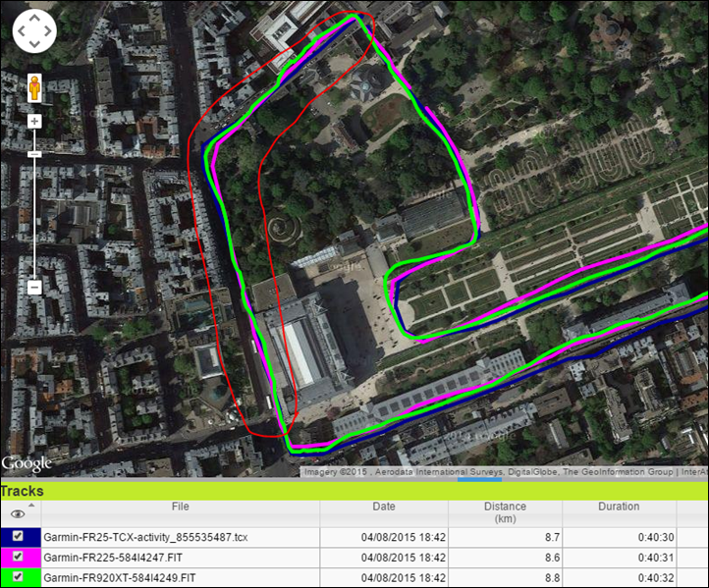Viewport: 709px width, 588px height.
Task: Click the Duration column header
Action: pyautogui.click(x=619, y=507)
